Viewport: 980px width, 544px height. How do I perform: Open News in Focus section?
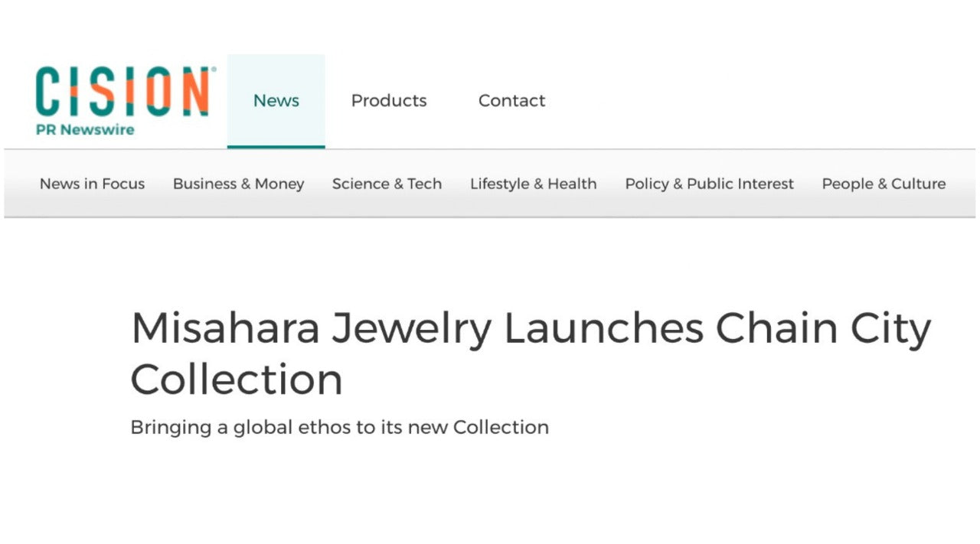92,184
